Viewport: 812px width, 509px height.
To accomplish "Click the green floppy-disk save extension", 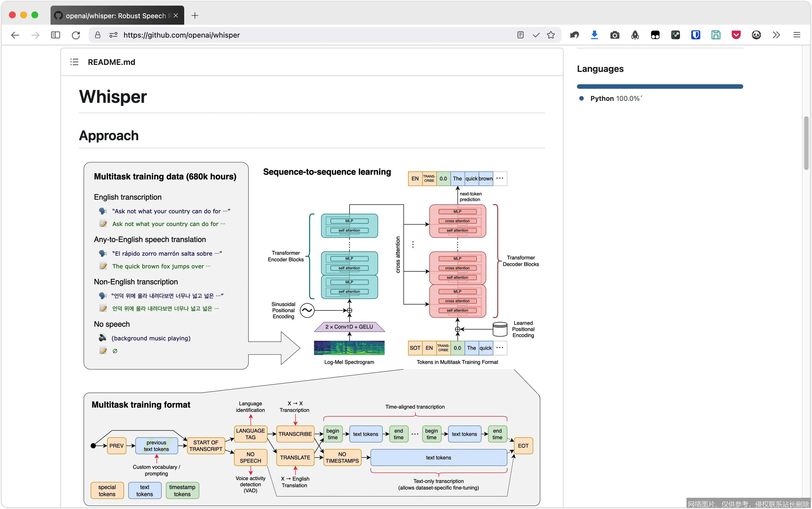I will pyautogui.click(x=716, y=35).
